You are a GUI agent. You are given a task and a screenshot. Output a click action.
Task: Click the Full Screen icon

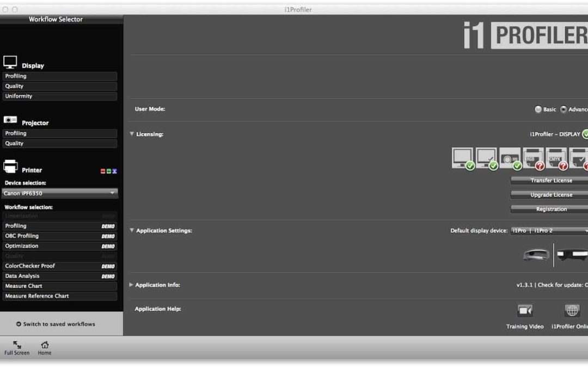tap(17, 345)
